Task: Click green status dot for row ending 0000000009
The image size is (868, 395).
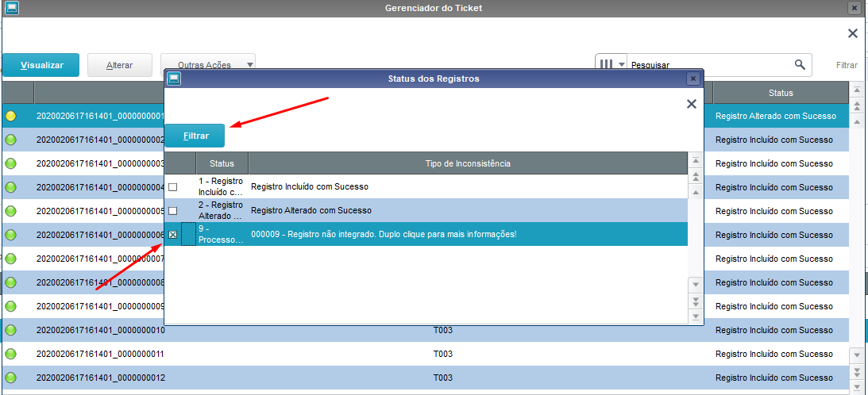Action: click(x=10, y=306)
